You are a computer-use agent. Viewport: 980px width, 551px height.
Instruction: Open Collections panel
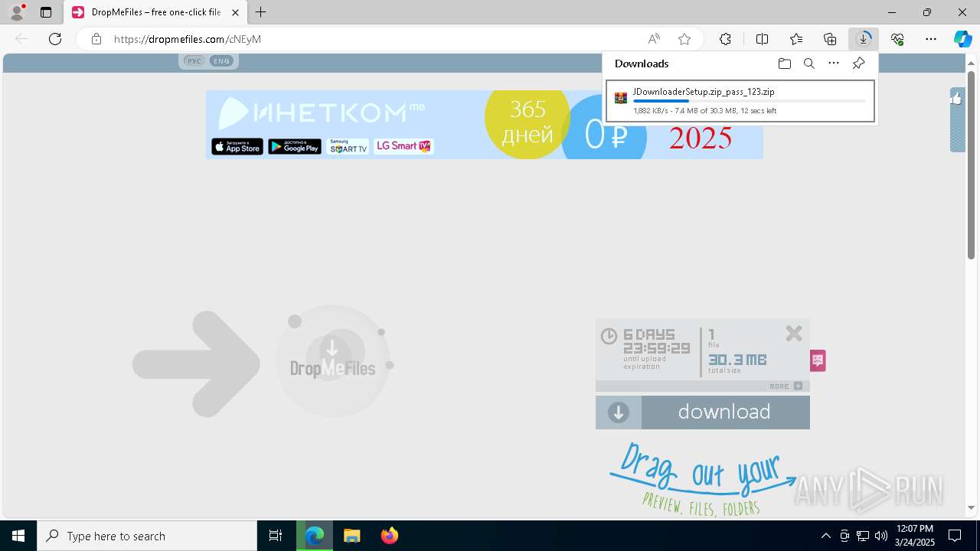[830, 39]
